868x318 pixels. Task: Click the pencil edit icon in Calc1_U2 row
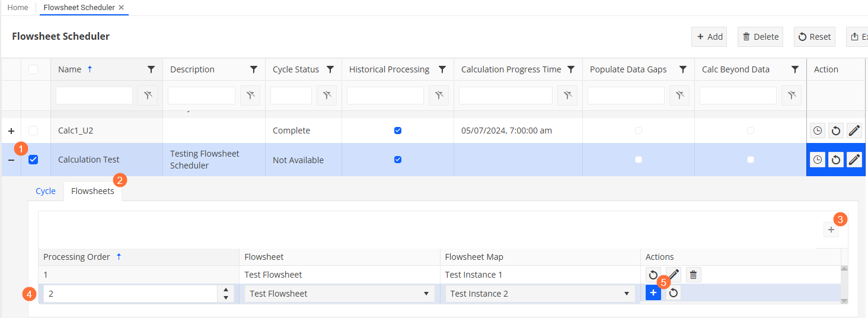click(854, 131)
